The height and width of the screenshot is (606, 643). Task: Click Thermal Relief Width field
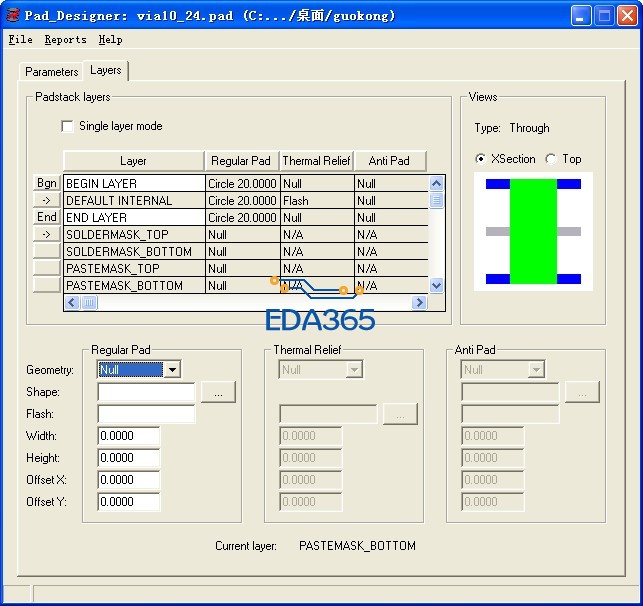click(311, 436)
